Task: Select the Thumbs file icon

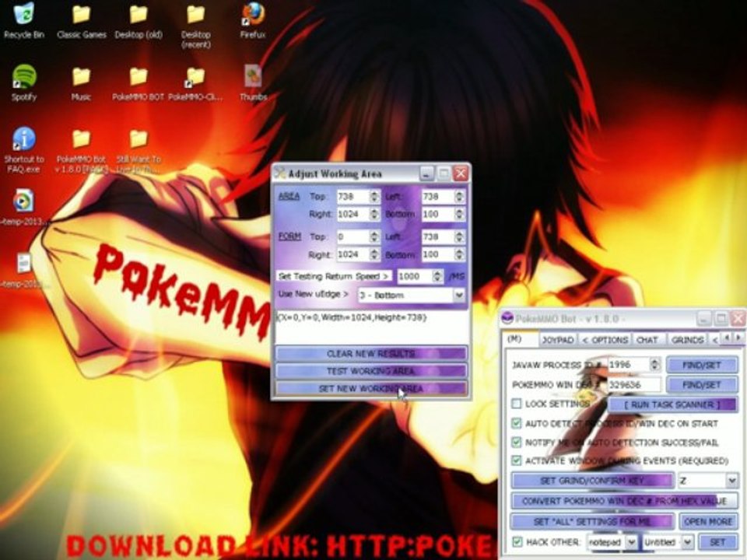Action: [x=253, y=83]
